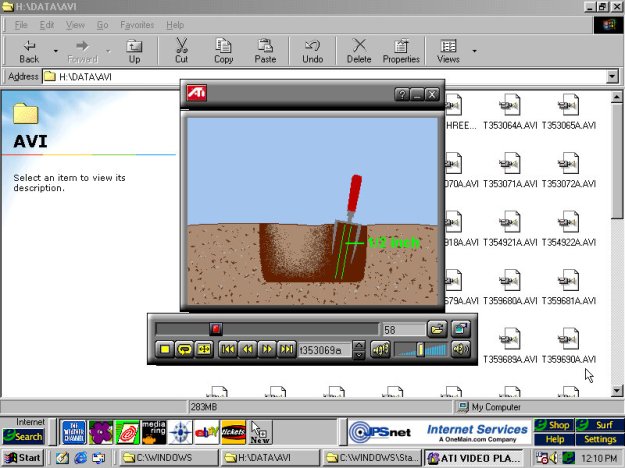
Task: Expand the Address bar dropdown
Action: coord(614,76)
